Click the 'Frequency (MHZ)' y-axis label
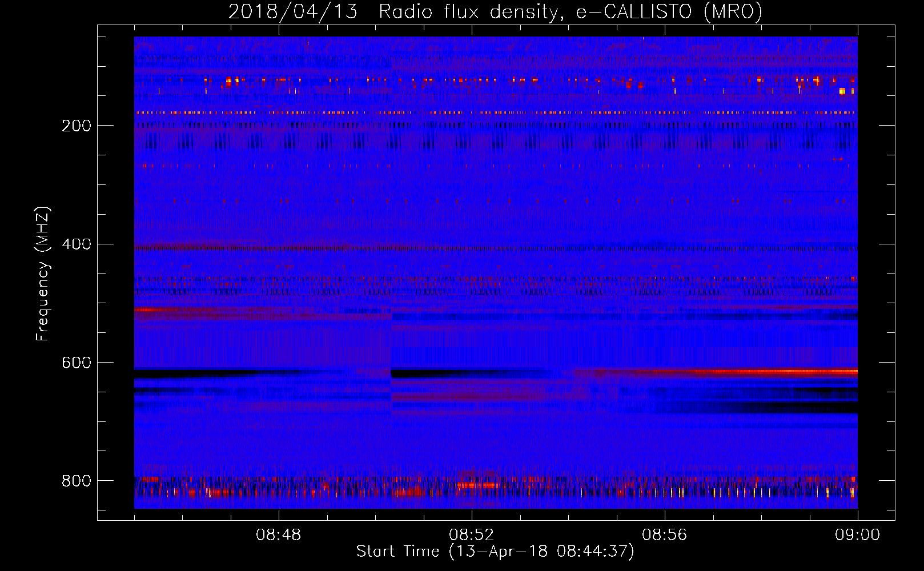The image size is (924, 571). click(x=43, y=274)
